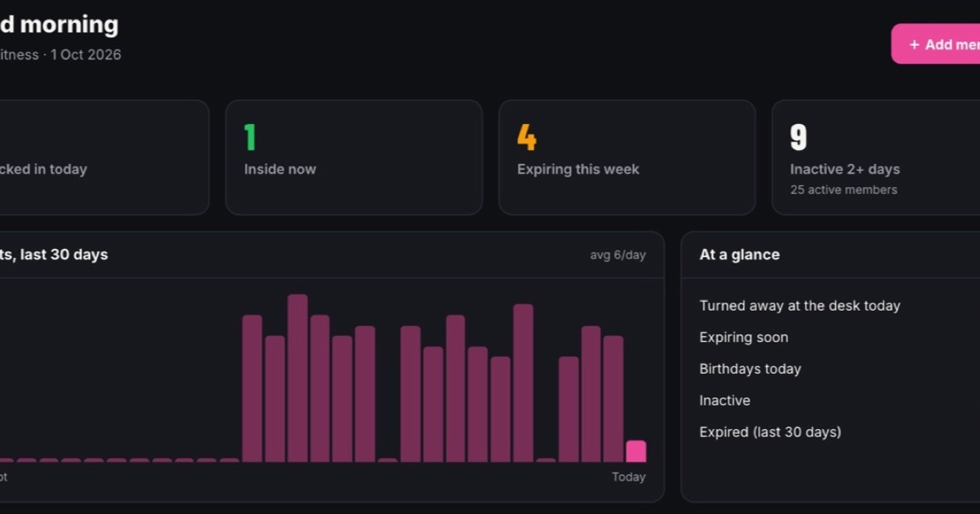Open Turned away at the desk today
Image resolution: width=980 pixels, height=514 pixels.
pos(840,306)
